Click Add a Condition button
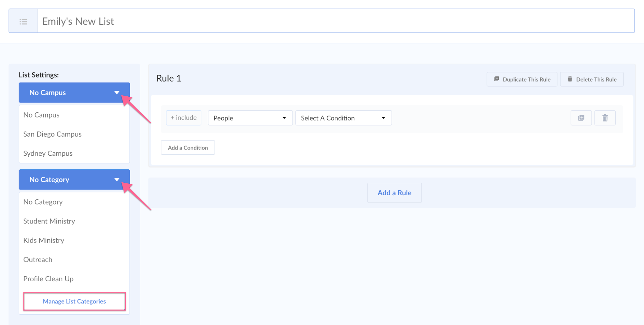 point(187,148)
